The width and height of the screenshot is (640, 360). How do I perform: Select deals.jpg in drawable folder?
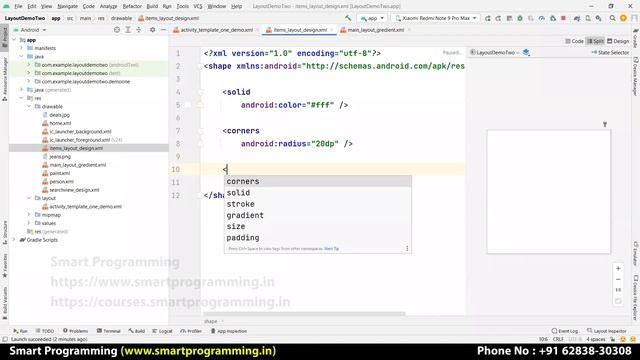(56, 115)
